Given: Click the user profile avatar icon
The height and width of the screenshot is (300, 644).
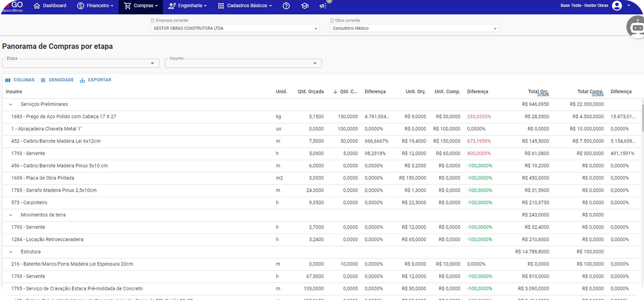Looking at the screenshot, I should 617,6.
